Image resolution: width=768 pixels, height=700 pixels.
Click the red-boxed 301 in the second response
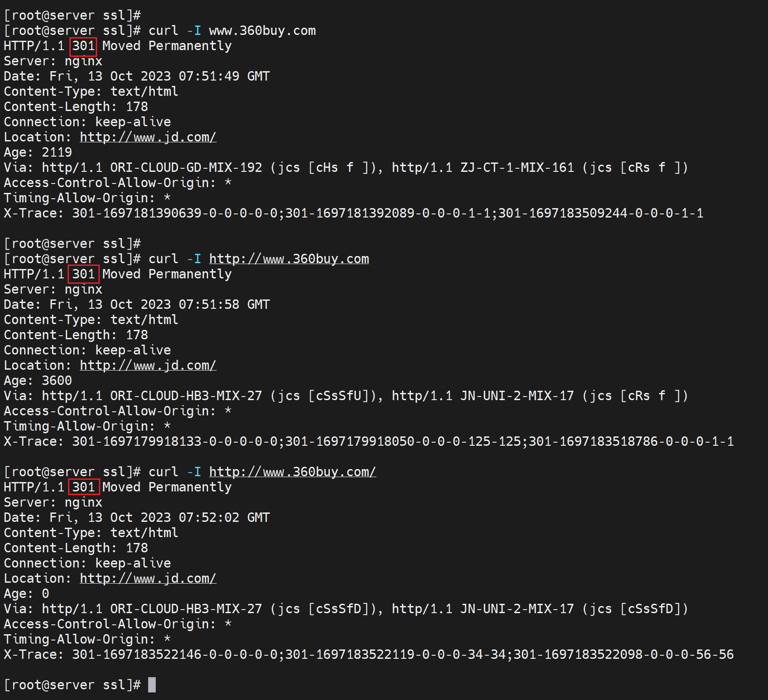[x=83, y=274]
